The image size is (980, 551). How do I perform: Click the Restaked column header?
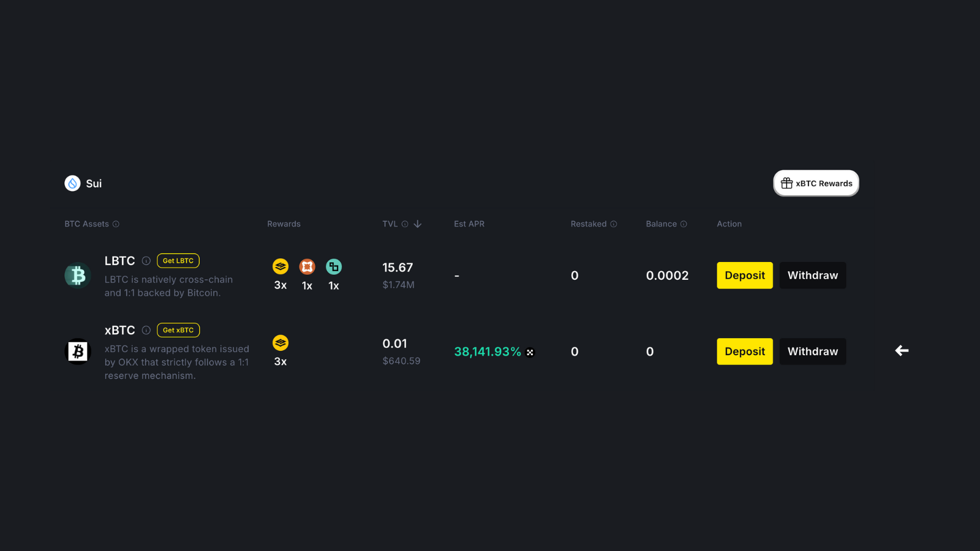pos(589,224)
